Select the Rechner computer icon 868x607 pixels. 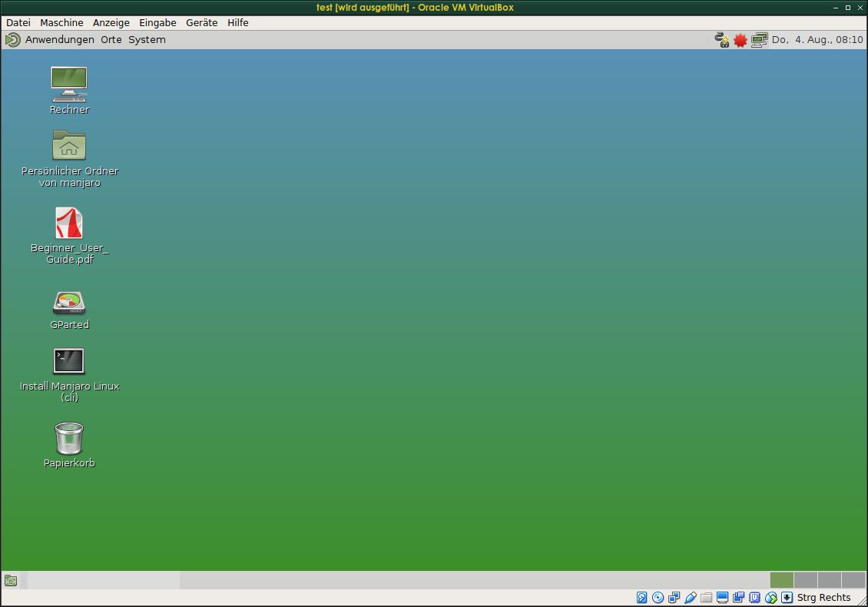point(69,84)
